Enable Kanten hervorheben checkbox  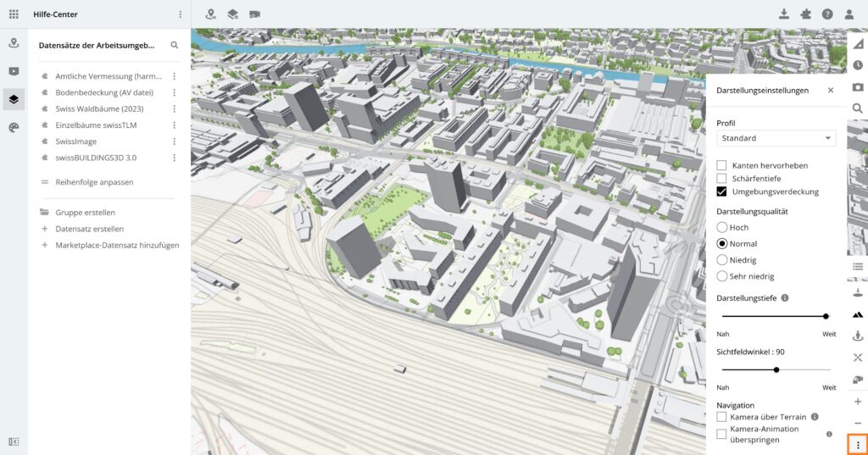pyautogui.click(x=722, y=165)
